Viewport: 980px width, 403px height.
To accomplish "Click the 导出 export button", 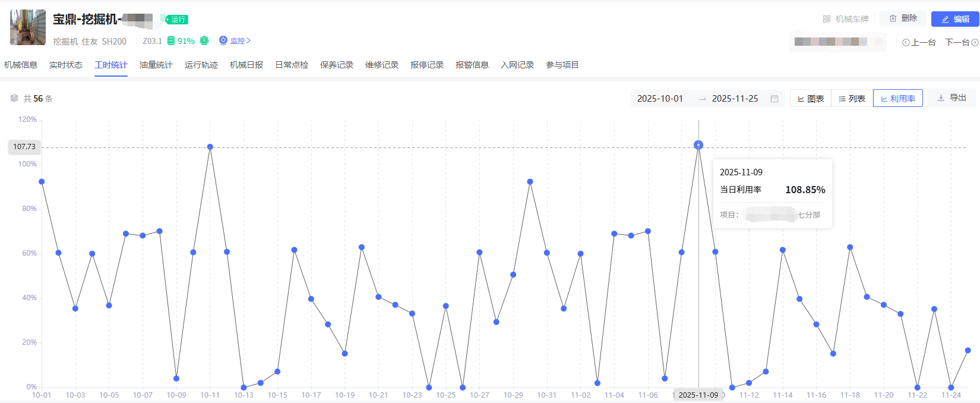I will 952,98.
